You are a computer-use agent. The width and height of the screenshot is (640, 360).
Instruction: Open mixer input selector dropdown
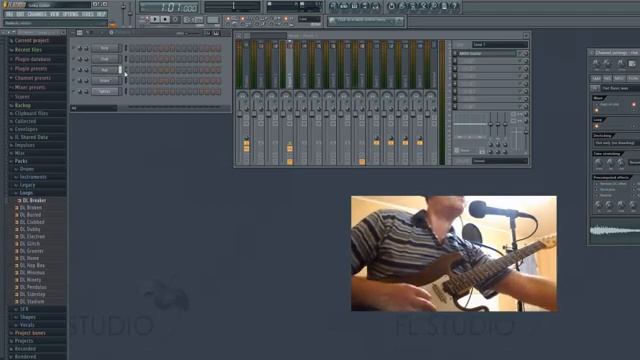(x=500, y=44)
